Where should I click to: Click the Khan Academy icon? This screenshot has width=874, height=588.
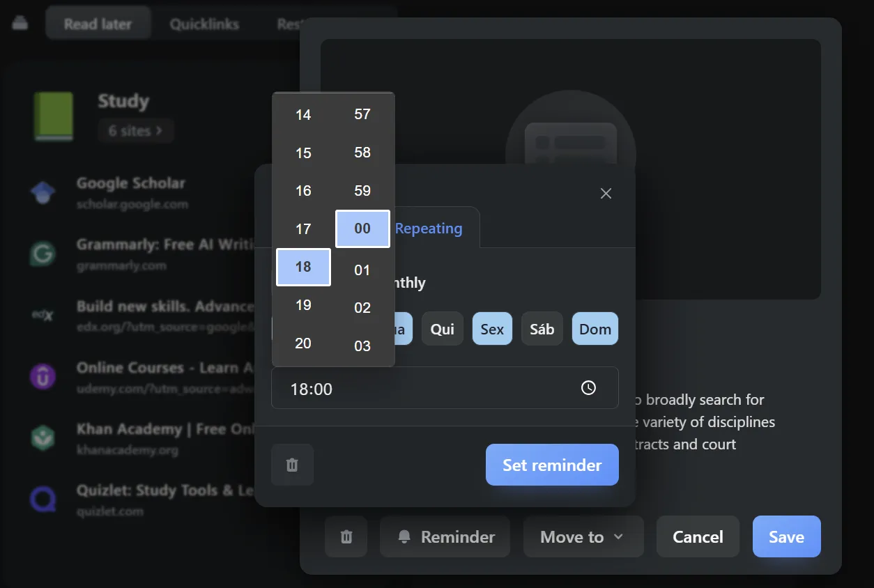click(x=43, y=438)
